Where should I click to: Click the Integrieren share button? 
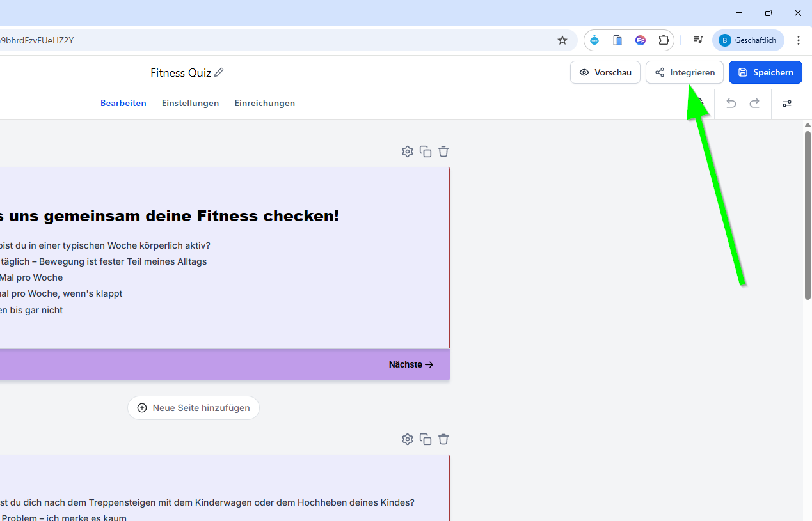coord(685,72)
